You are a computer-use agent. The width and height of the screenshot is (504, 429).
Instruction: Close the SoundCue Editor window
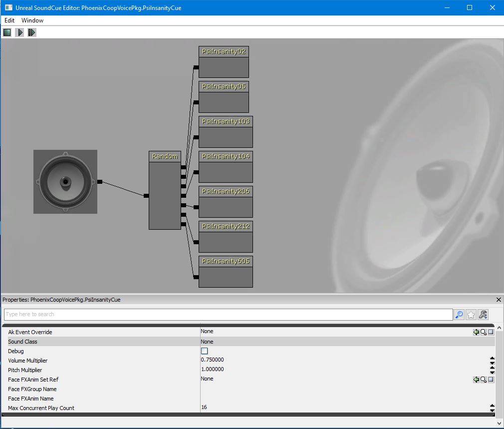coord(492,7)
